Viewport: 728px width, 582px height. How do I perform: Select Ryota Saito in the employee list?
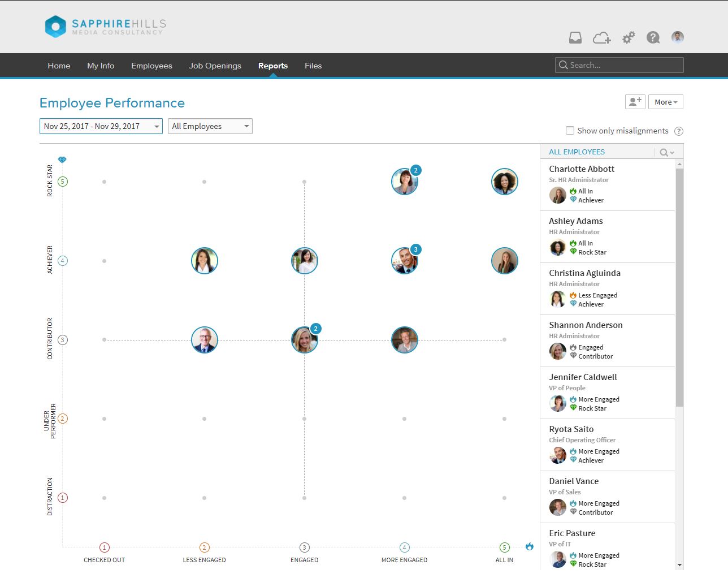click(x=608, y=445)
